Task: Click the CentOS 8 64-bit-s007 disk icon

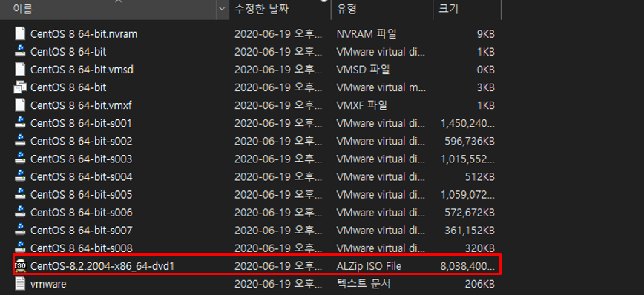Action: pos(20,230)
